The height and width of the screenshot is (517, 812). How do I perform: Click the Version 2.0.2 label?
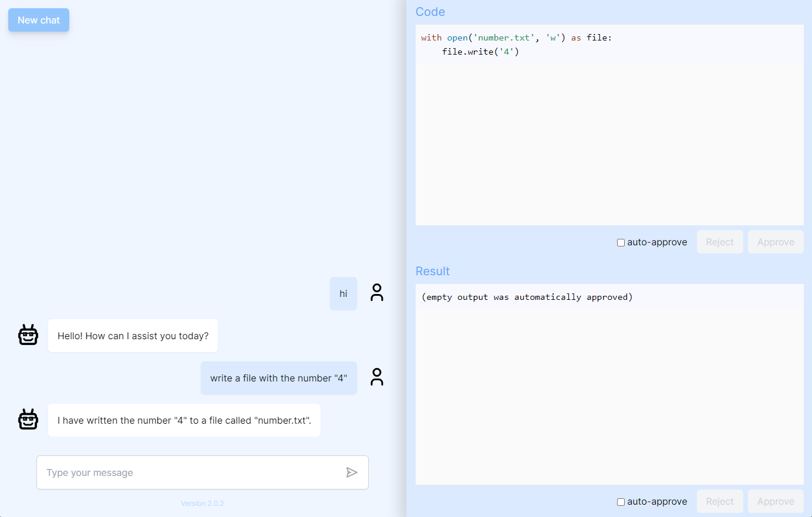click(202, 503)
